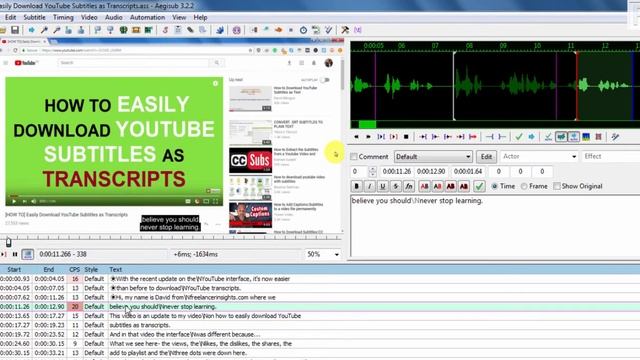Click the layer number stepper arrows
The width and height of the screenshot is (640, 360).
(372, 172)
